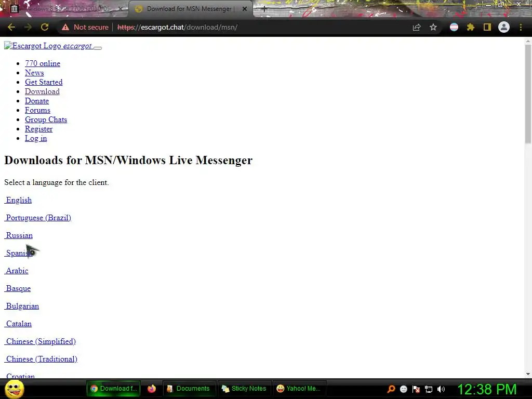
Task: Open the Chrome three-dot menu
Action: click(x=521, y=27)
